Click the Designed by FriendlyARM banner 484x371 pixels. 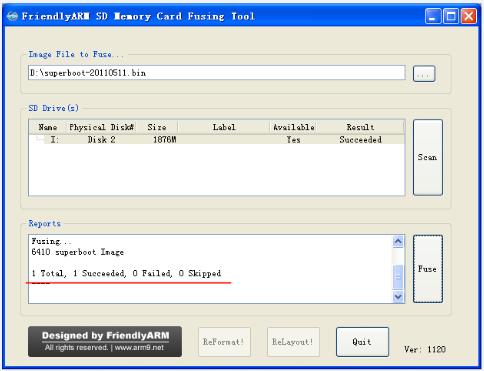[105, 341]
